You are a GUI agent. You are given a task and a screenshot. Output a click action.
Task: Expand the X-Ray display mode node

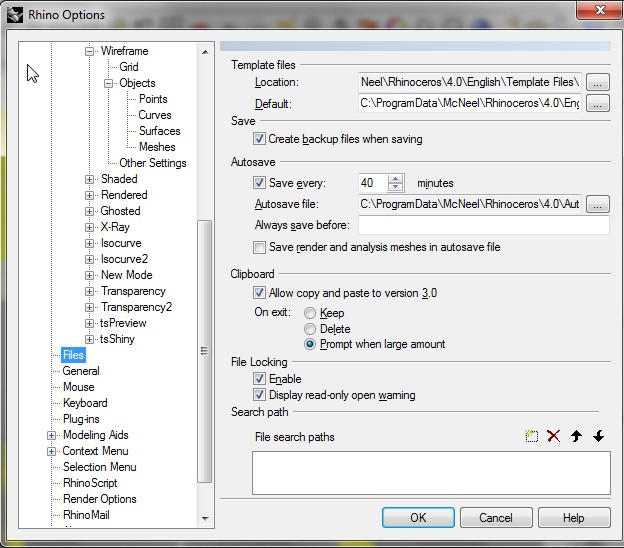[x=90, y=227]
